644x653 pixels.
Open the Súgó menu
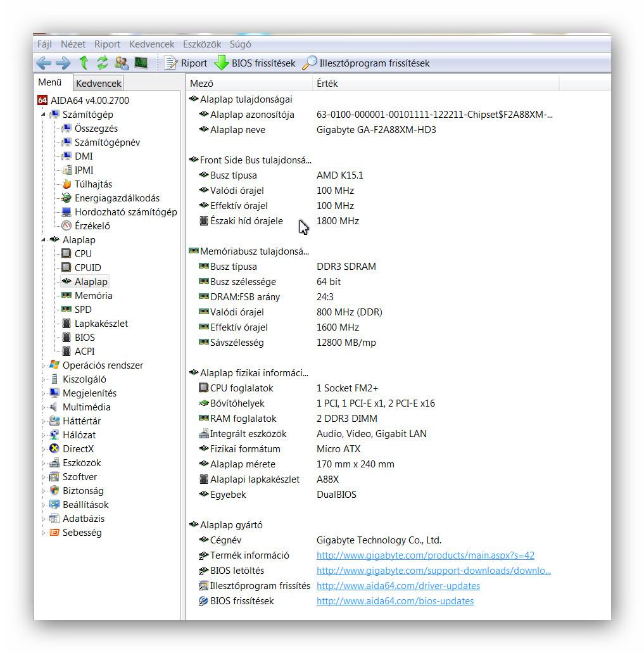click(x=240, y=44)
